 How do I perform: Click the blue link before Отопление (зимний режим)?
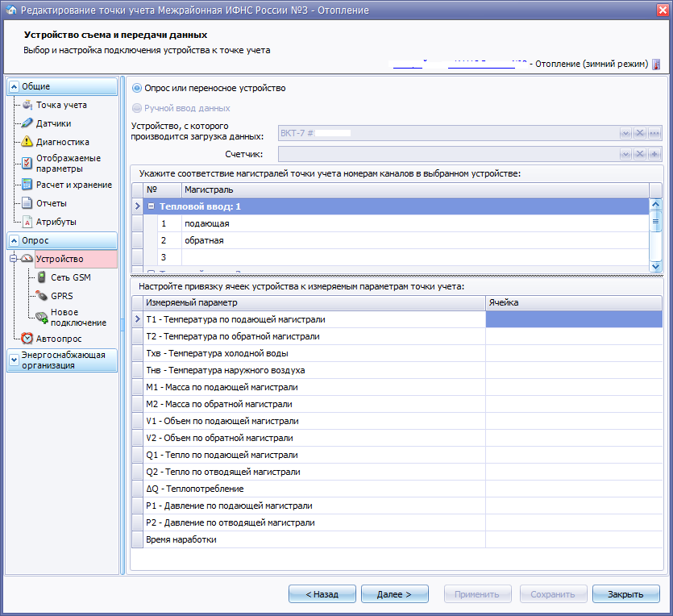point(459,65)
